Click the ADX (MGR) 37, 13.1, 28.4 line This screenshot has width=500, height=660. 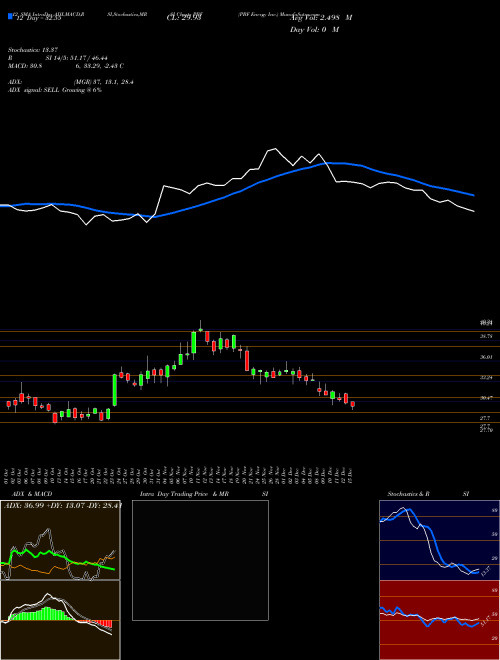click(71, 82)
